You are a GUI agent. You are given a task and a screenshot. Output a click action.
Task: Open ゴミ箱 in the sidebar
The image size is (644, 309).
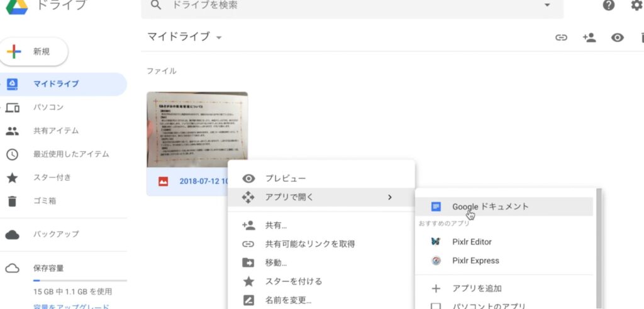[45, 201]
